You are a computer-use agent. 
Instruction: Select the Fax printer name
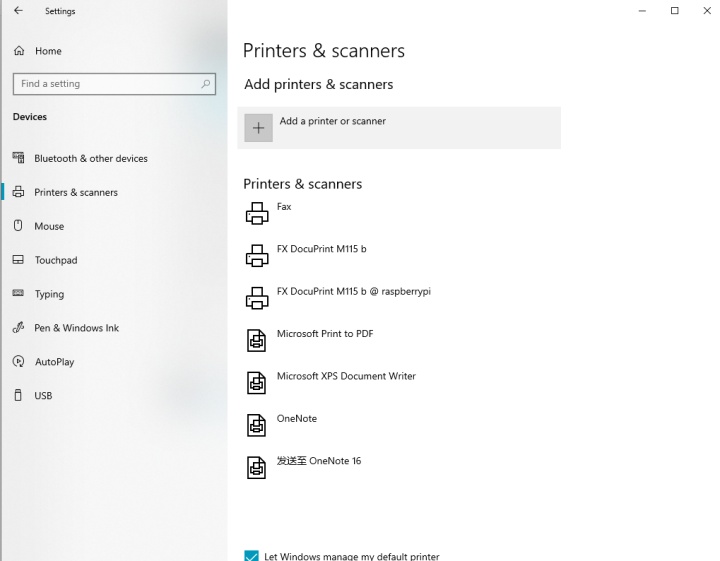(284, 207)
